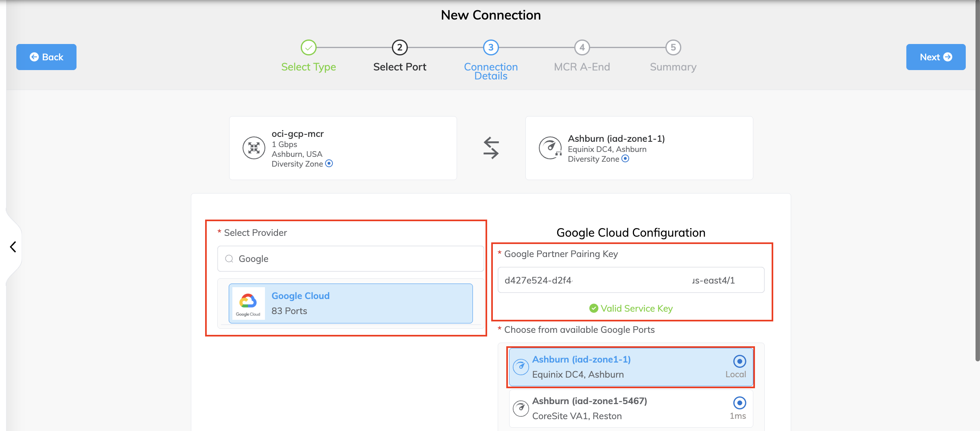Screen dimensions: 980x431
Task: Go to the Select Port step
Action: point(400,48)
